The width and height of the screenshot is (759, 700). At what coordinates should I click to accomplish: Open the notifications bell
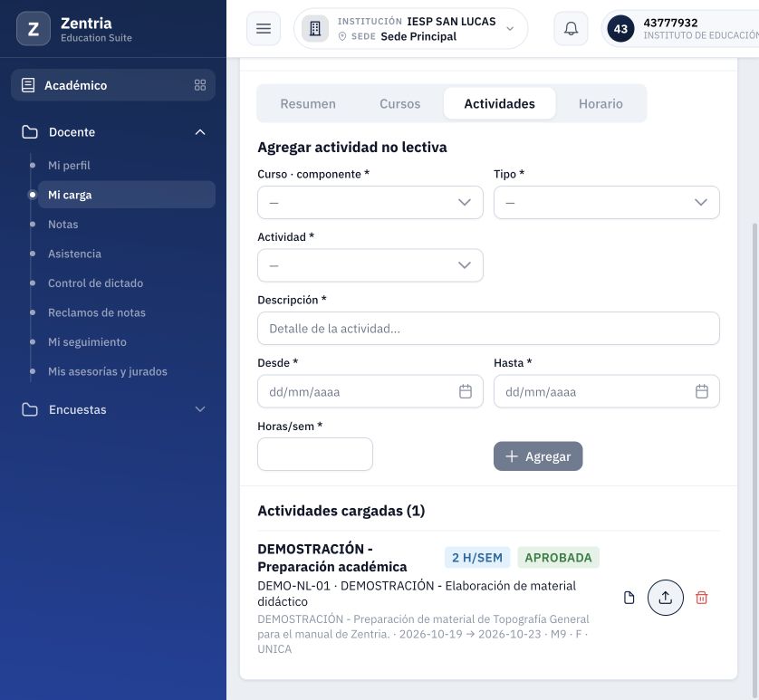[571, 29]
